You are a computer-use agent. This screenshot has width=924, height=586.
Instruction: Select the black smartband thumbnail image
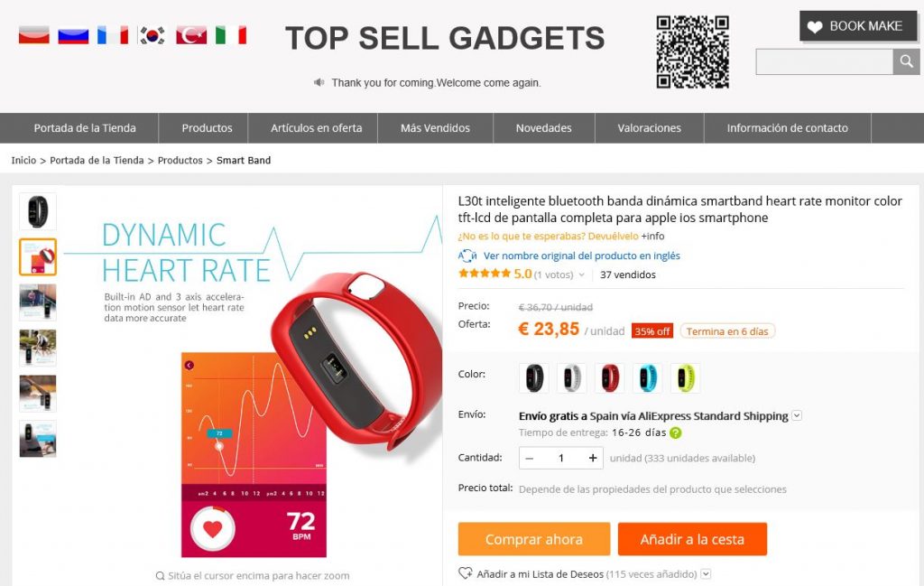[x=38, y=211]
